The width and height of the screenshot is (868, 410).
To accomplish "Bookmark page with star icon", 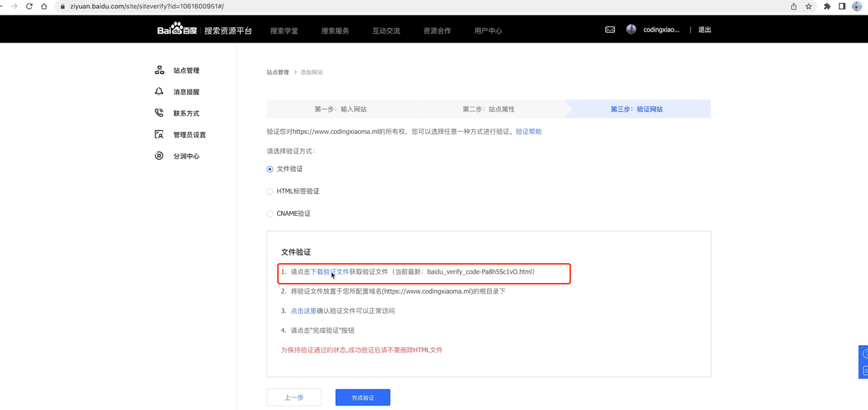I will (808, 6).
